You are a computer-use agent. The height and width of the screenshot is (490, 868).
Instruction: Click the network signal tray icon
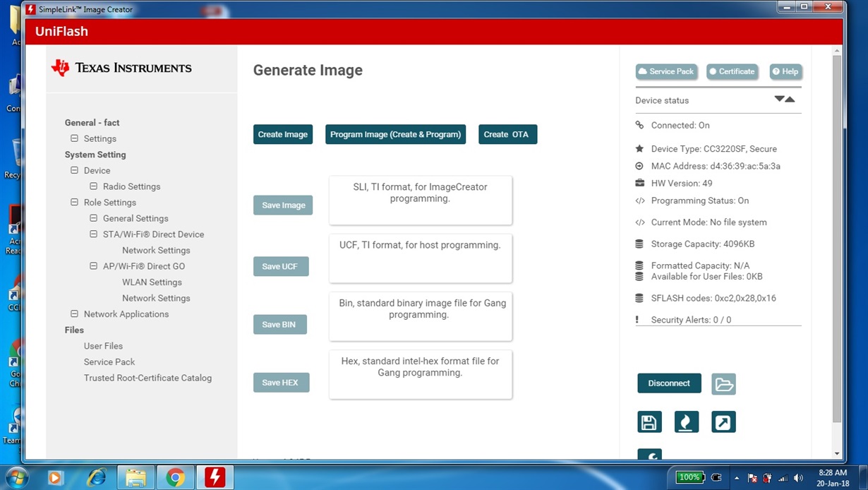pyautogui.click(x=783, y=478)
